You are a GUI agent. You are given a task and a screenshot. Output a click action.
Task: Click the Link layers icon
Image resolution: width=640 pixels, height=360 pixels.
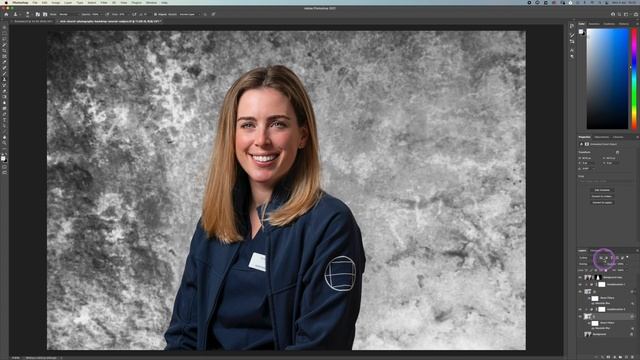pos(595,357)
